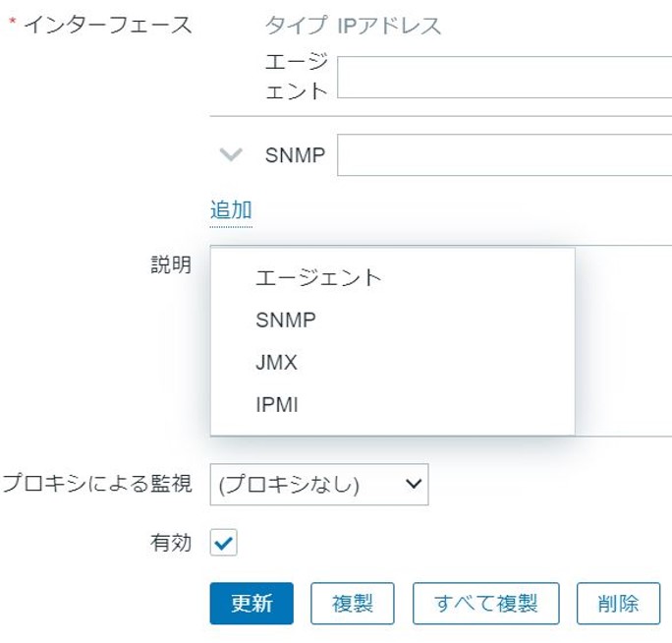Select IPMI from the interface menu
This screenshot has width=672, height=643.
pyautogui.click(x=392, y=404)
